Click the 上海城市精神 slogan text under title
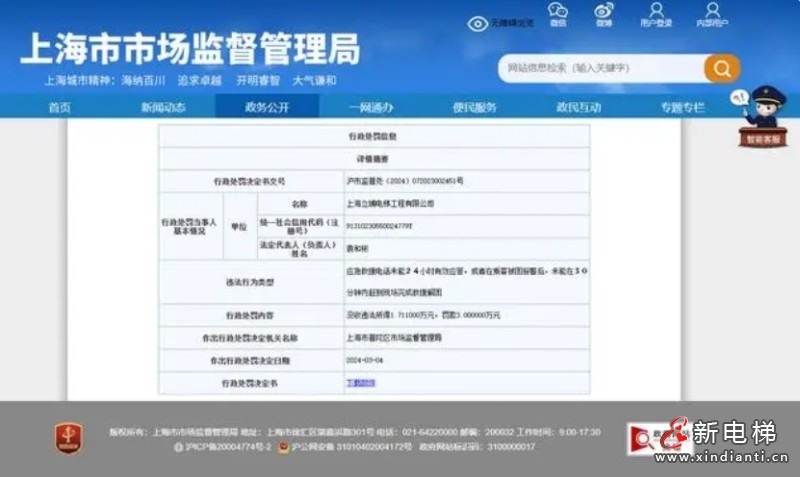Screen dimensions: 800x477 [190, 81]
